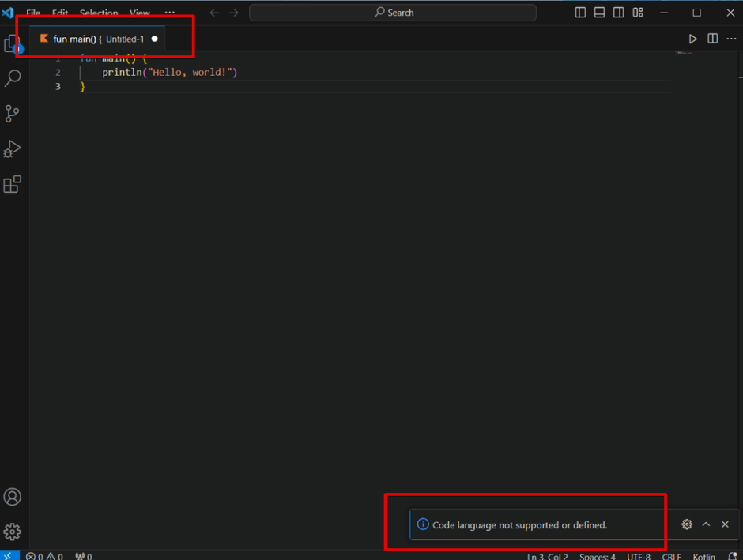Change language mode by clicking Kotlin
This screenshot has height=560, width=743.
703,556
